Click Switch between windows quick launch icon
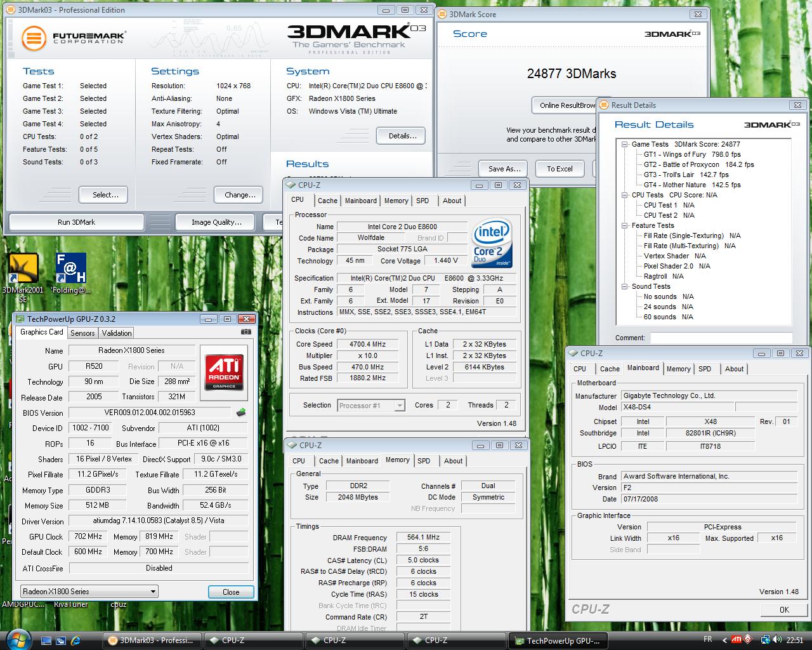The width and height of the screenshot is (812, 650). [x=62, y=640]
